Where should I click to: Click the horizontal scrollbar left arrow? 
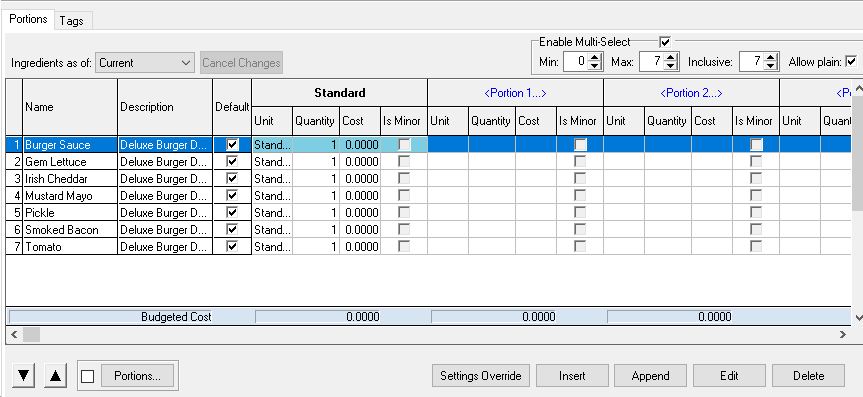pos(14,334)
